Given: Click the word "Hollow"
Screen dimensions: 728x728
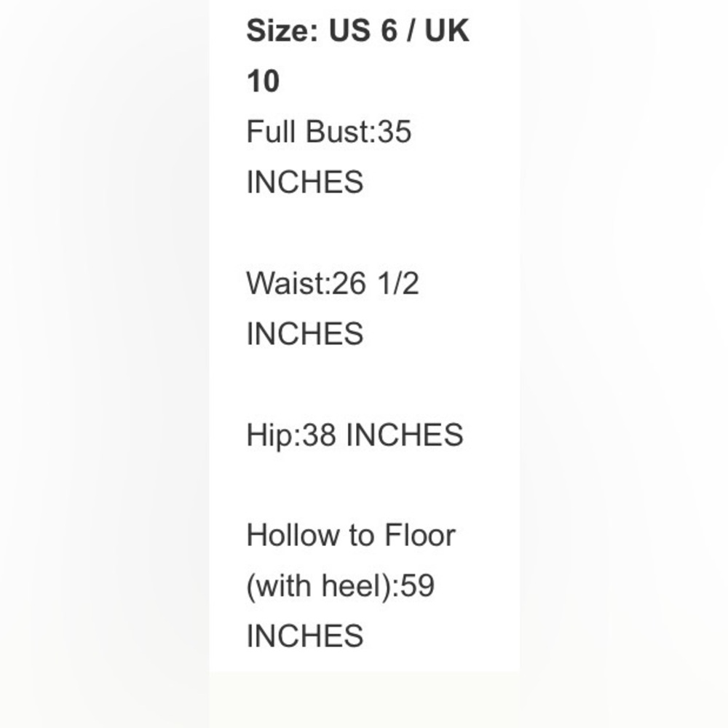Looking at the screenshot, I should (x=293, y=535).
